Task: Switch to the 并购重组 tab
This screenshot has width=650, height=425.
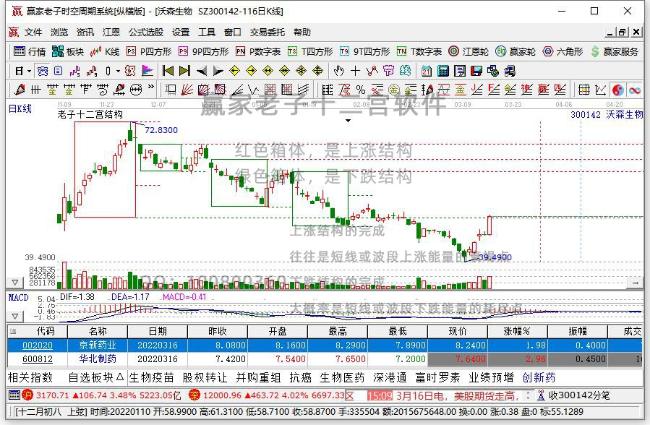Action: click(258, 377)
